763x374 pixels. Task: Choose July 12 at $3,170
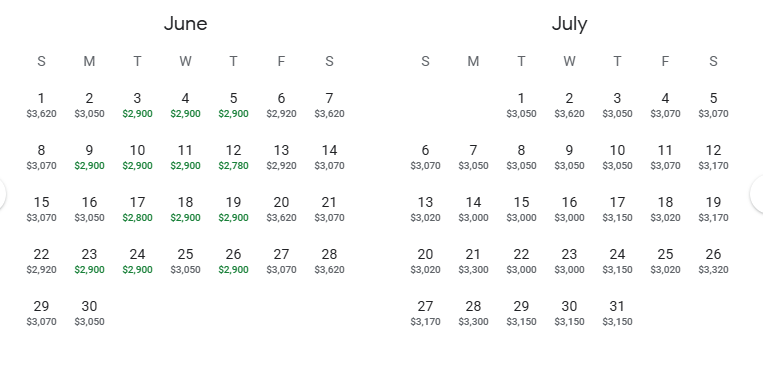click(x=713, y=157)
